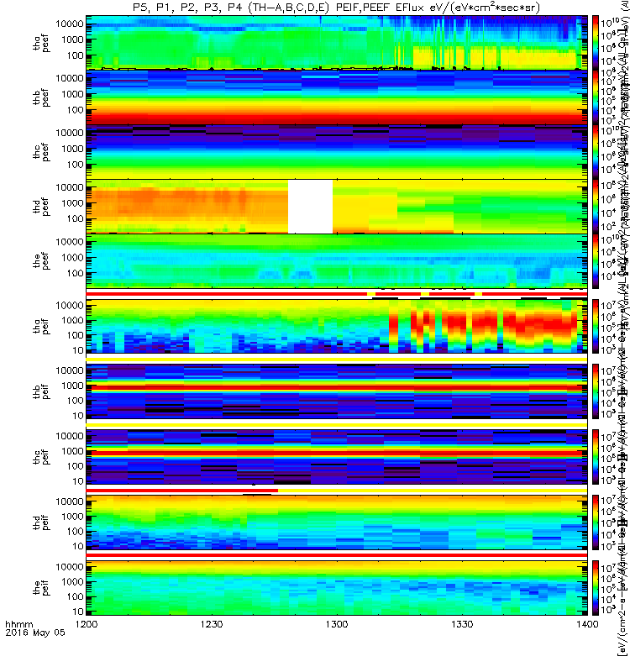Click the 1000 tick label of thc peif
This screenshot has width=630, height=672.
tap(72, 451)
